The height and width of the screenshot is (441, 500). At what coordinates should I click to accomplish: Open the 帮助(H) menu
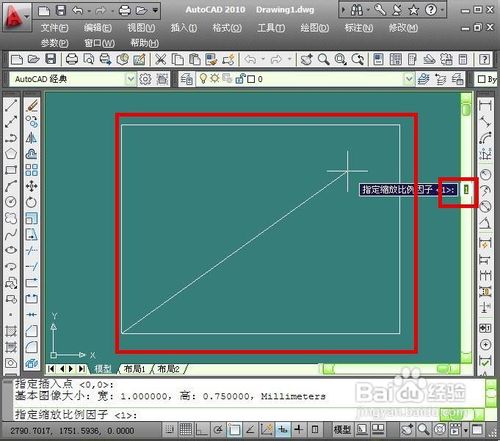point(144,43)
